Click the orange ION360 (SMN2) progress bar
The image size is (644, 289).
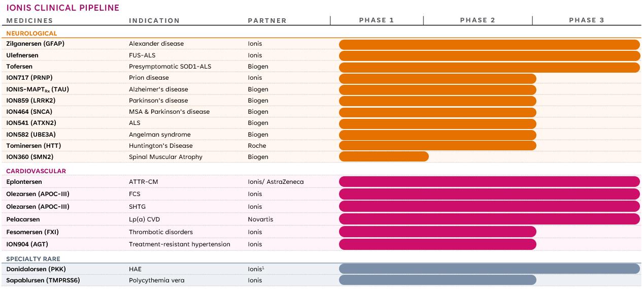[x=384, y=156]
